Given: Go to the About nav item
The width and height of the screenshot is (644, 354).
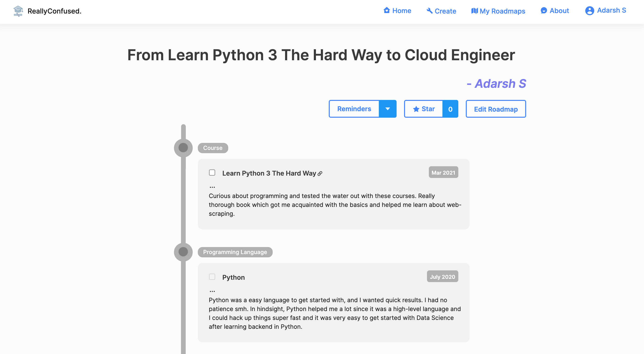Looking at the screenshot, I should [559, 11].
